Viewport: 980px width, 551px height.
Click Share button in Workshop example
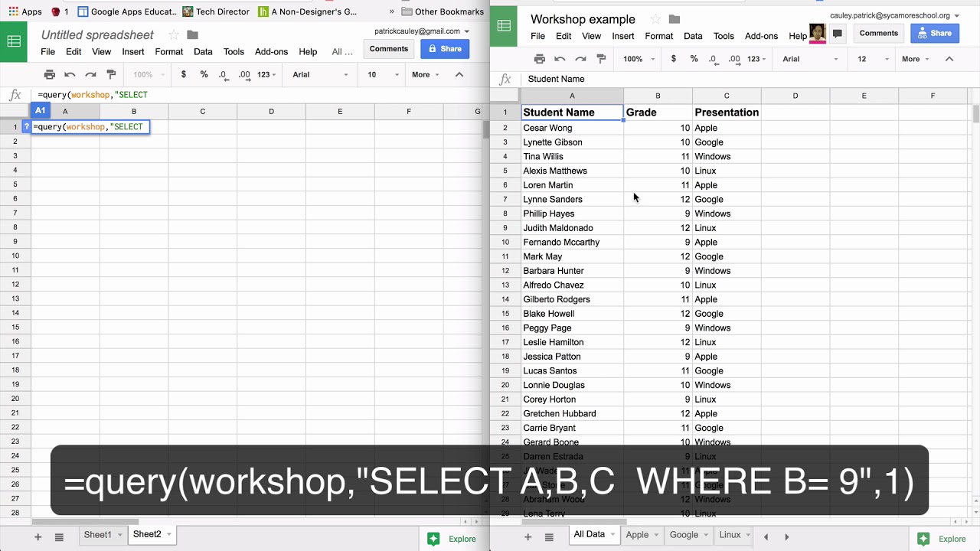click(935, 34)
